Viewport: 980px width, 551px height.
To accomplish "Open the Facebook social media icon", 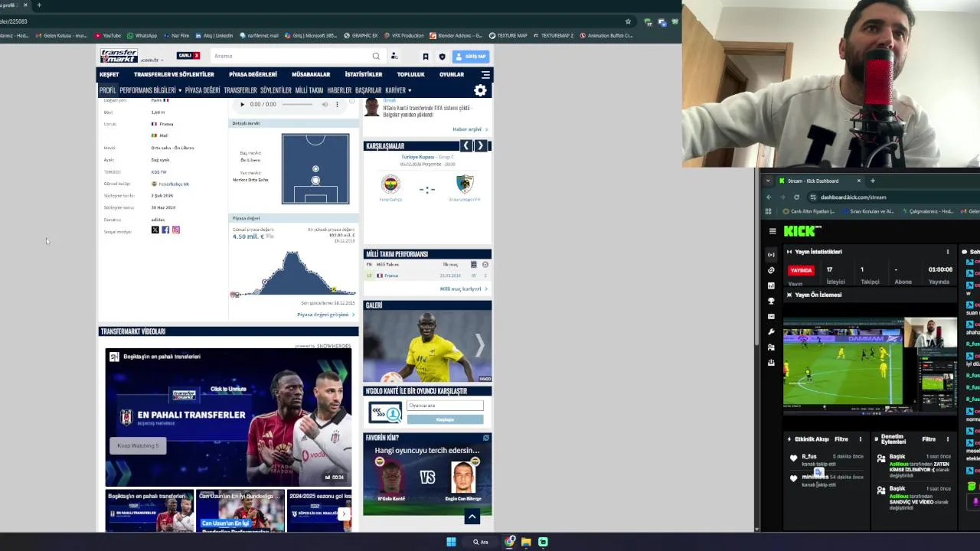I will pyautogui.click(x=165, y=230).
